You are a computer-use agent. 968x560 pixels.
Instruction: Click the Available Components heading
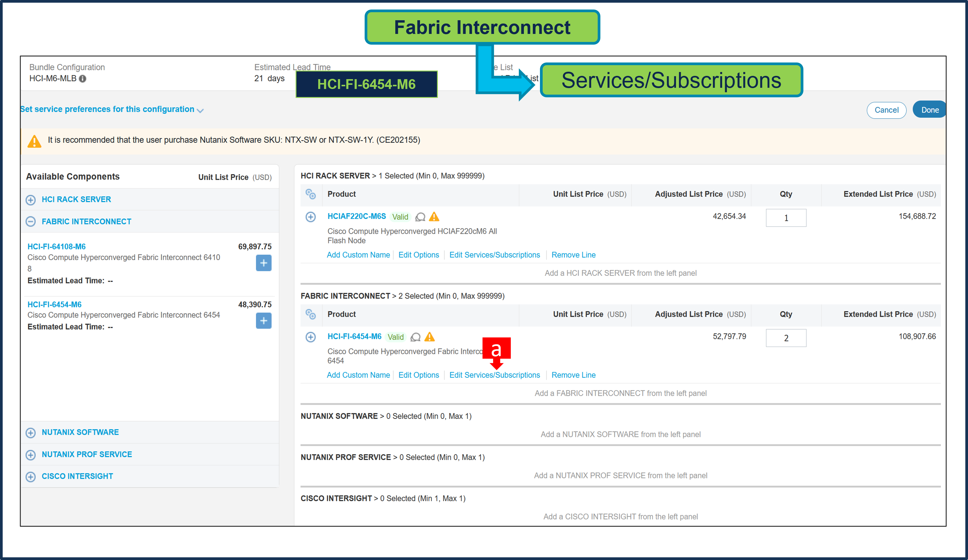73,177
